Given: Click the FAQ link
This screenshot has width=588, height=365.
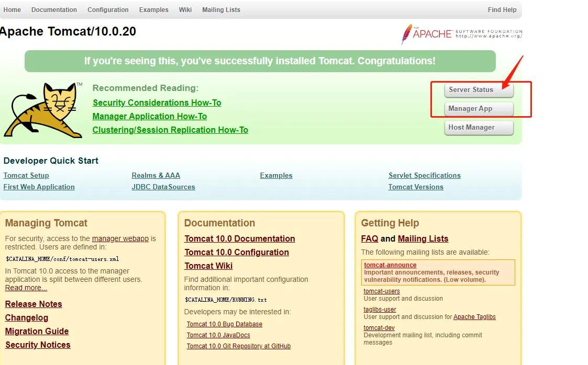Looking at the screenshot, I should [x=369, y=239].
